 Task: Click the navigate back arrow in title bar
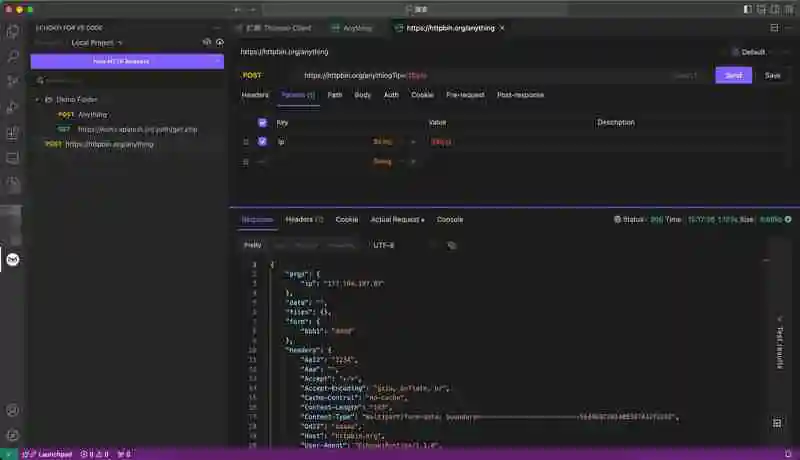[237, 9]
